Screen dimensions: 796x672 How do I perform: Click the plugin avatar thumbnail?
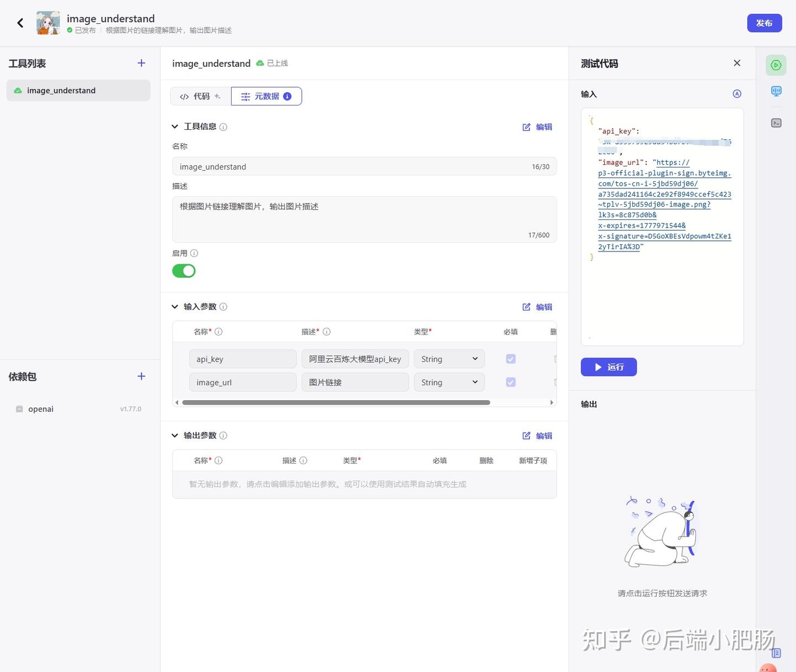coord(48,23)
